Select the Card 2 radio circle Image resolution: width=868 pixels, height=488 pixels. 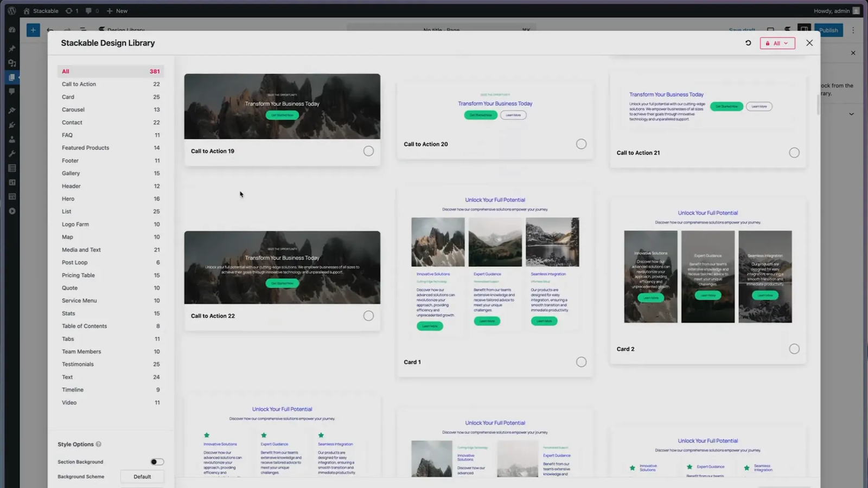[x=794, y=349]
